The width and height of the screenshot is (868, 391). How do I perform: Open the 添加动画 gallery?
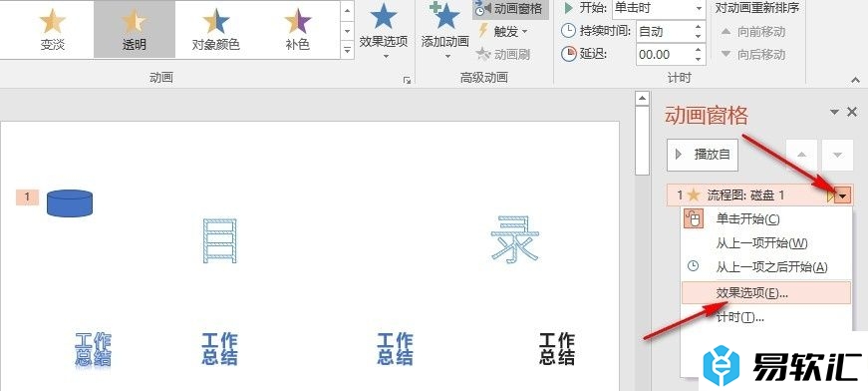[445, 31]
